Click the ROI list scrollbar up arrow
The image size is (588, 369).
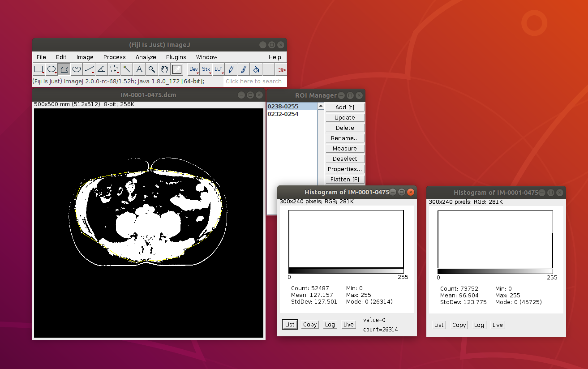(320, 106)
